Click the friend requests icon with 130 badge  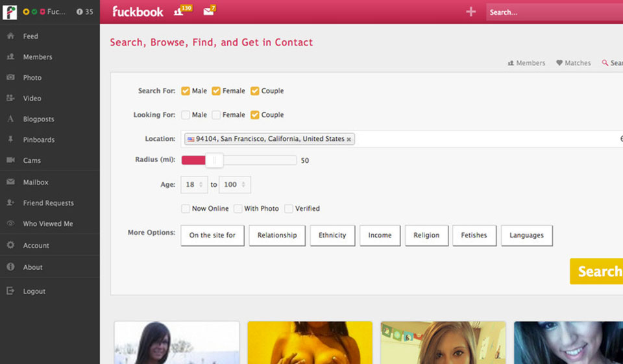(x=180, y=12)
